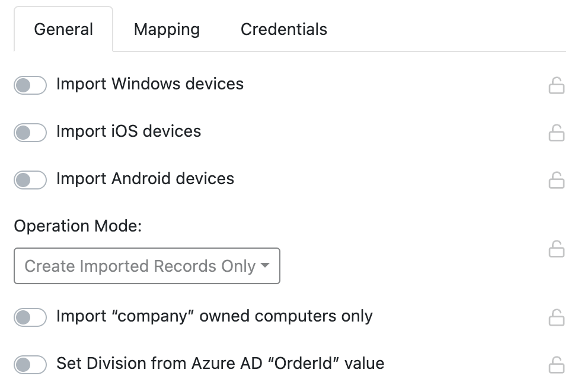581x392 pixels.
Task: Switch to the Mapping tab
Action: coord(167,29)
